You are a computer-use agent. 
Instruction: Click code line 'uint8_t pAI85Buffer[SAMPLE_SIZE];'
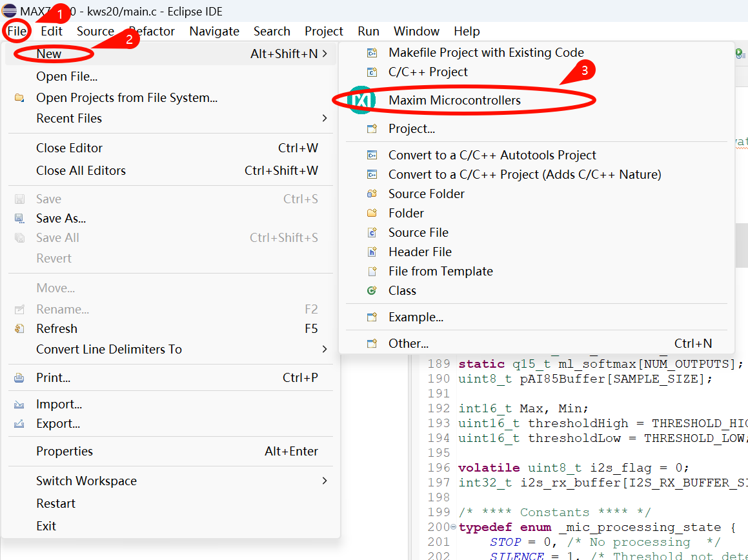click(x=585, y=379)
